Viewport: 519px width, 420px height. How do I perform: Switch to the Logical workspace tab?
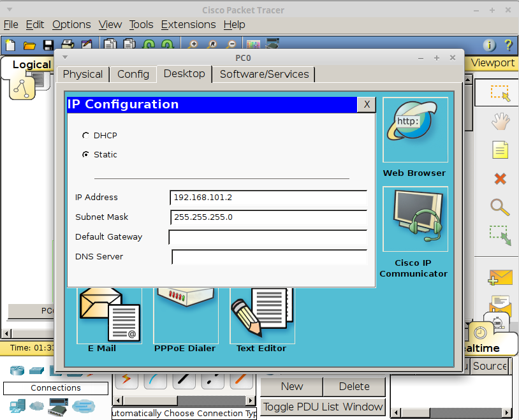tap(32, 64)
